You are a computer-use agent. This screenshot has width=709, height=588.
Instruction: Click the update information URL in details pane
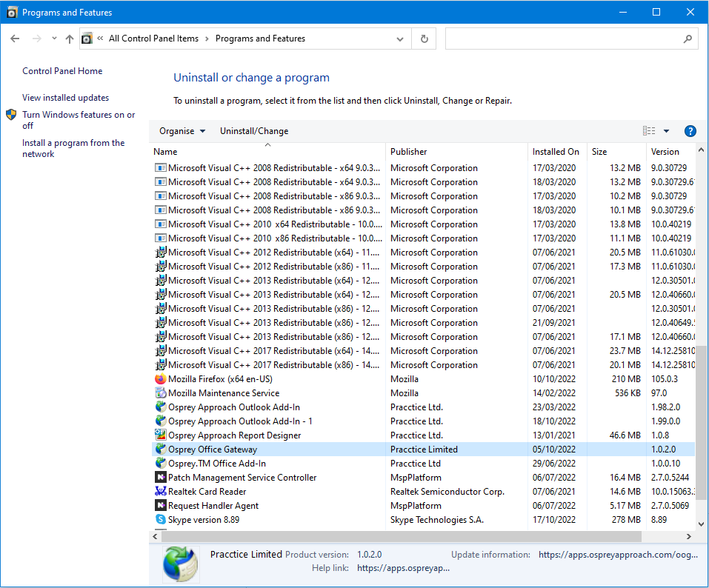(618, 555)
